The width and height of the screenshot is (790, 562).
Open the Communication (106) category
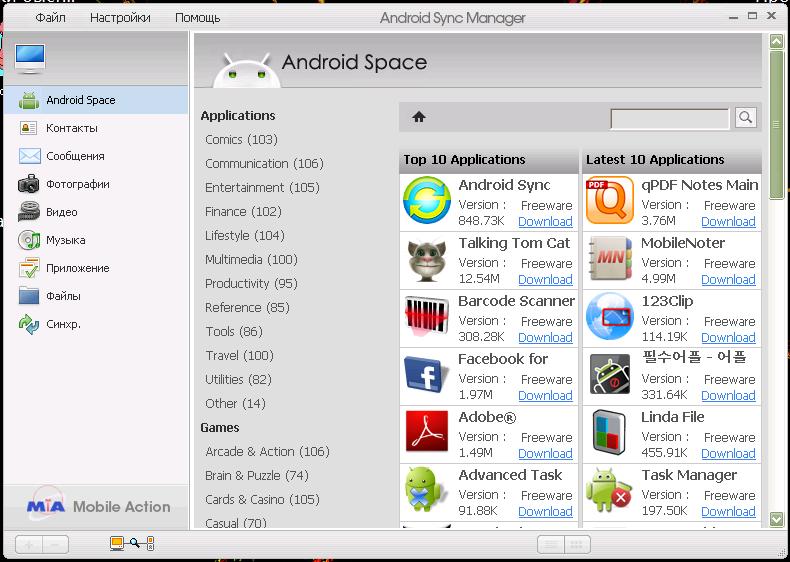[264, 164]
